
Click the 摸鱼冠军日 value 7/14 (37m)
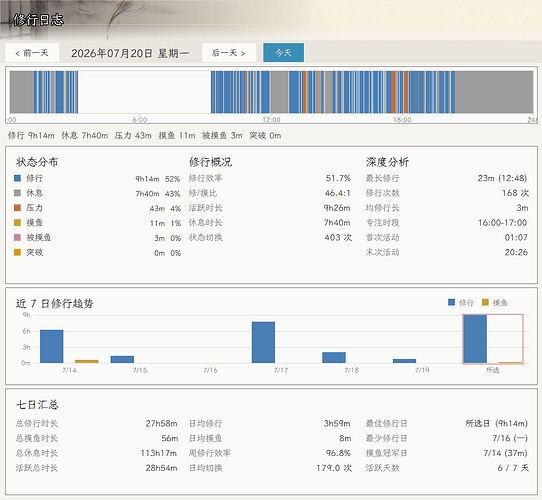tap(506, 453)
